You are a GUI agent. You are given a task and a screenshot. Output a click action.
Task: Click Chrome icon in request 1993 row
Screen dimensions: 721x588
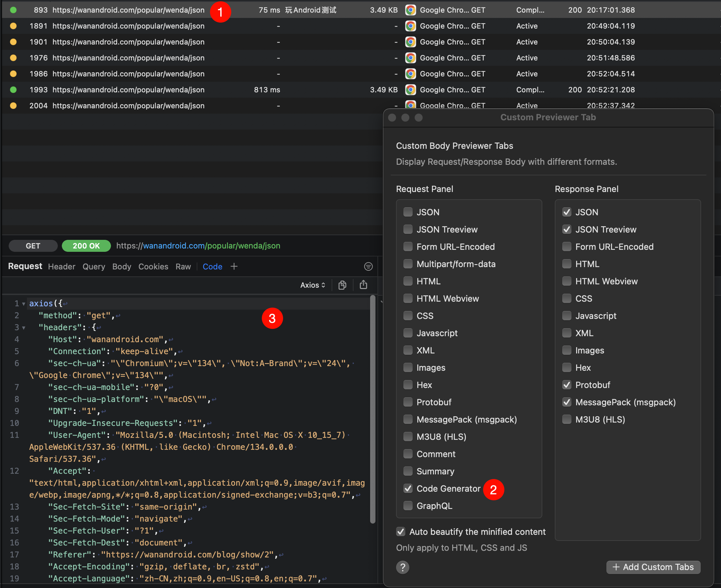coord(410,90)
